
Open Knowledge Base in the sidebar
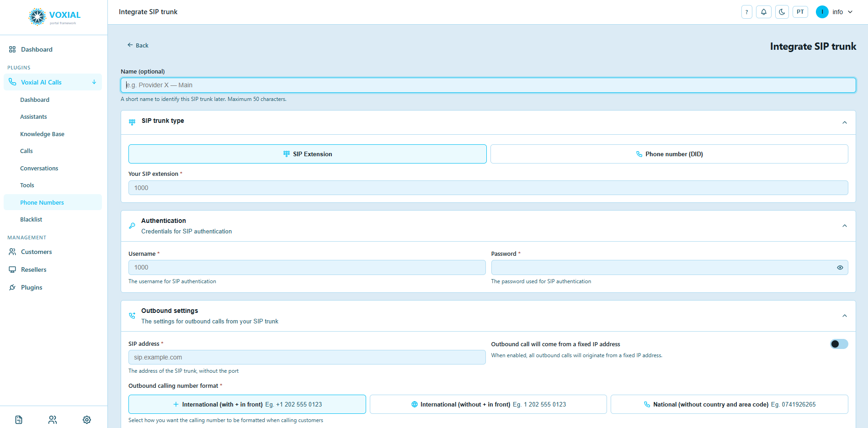coord(42,134)
